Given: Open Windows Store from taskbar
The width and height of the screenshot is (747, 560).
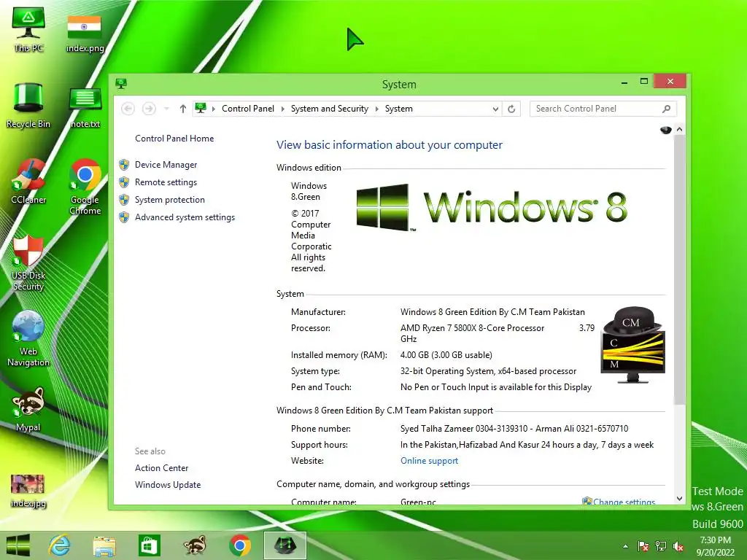Looking at the screenshot, I should point(149,545).
